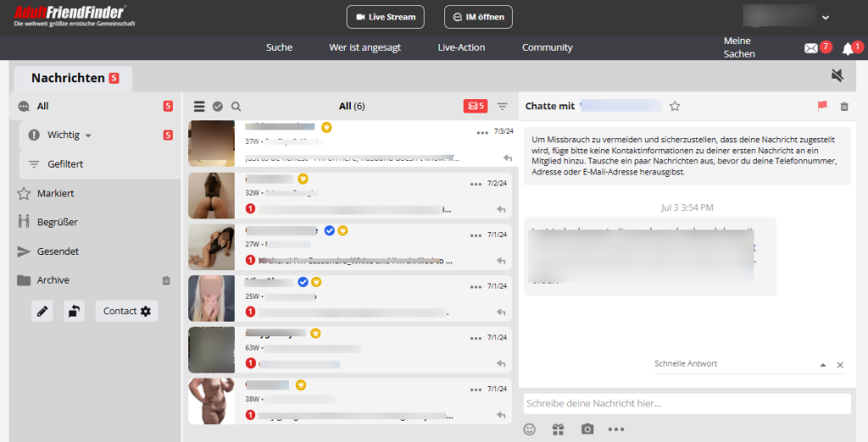Mark chat as favorite with star icon
Viewport: 868px width, 442px height.
674,106
